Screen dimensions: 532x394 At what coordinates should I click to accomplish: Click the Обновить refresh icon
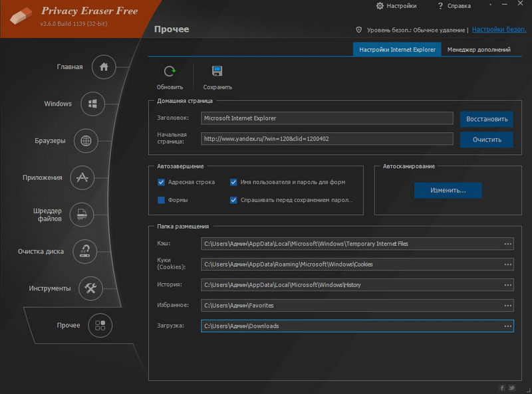(170, 72)
